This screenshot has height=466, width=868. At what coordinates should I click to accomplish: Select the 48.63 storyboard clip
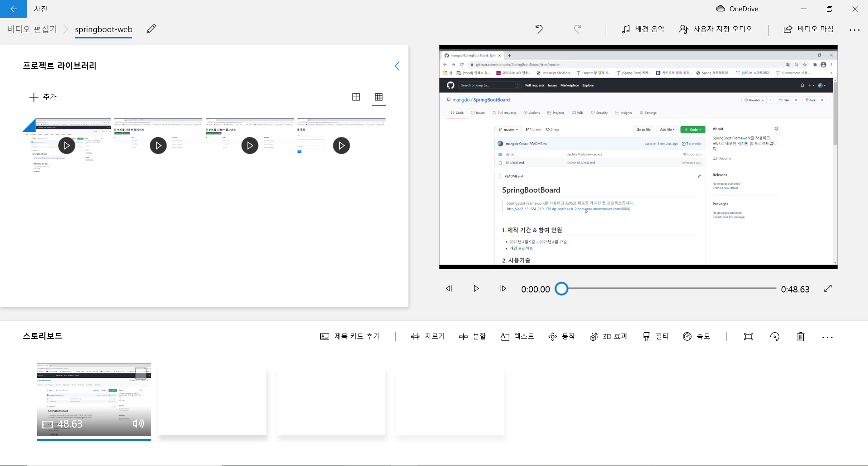pyautogui.click(x=94, y=400)
